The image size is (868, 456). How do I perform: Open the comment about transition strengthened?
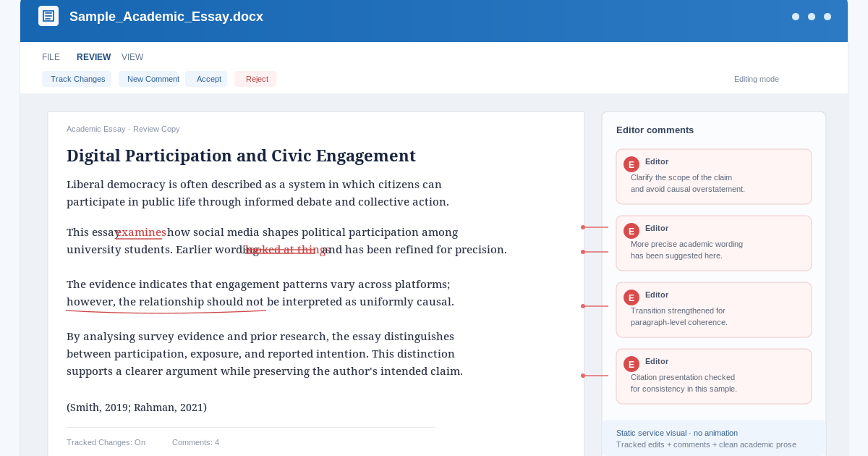pos(714,310)
